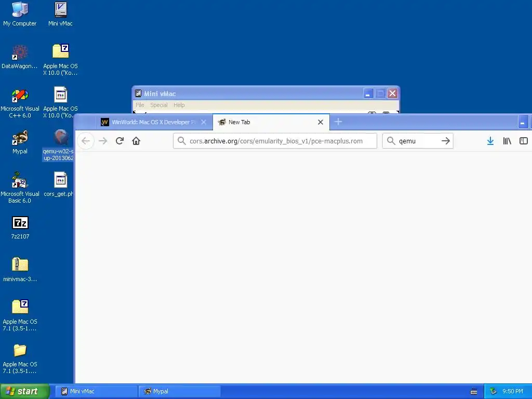Viewport: 532px width, 399px height.
Task: Select the minivmac-3 zip folder icon
Action: pos(20,270)
